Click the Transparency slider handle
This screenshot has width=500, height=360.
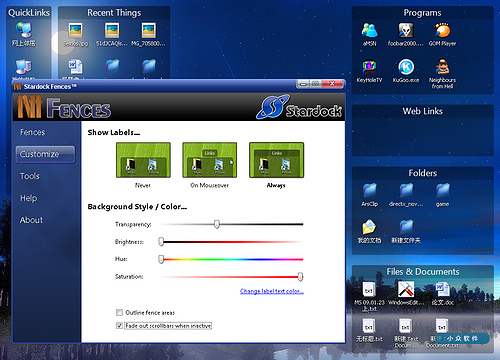[x=217, y=224]
